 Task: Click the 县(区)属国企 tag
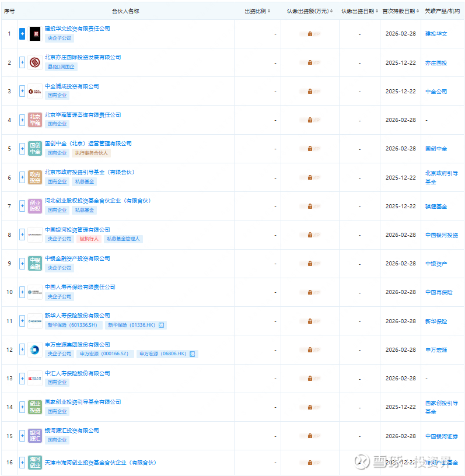pyautogui.click(x=61, y=66)
